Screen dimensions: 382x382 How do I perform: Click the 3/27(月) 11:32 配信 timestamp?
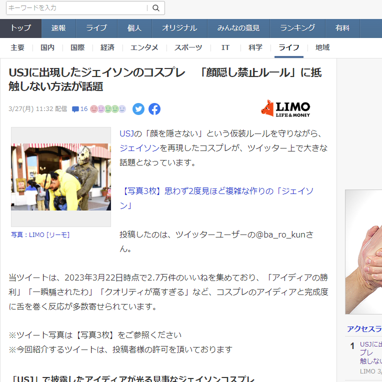pos(38,109)
